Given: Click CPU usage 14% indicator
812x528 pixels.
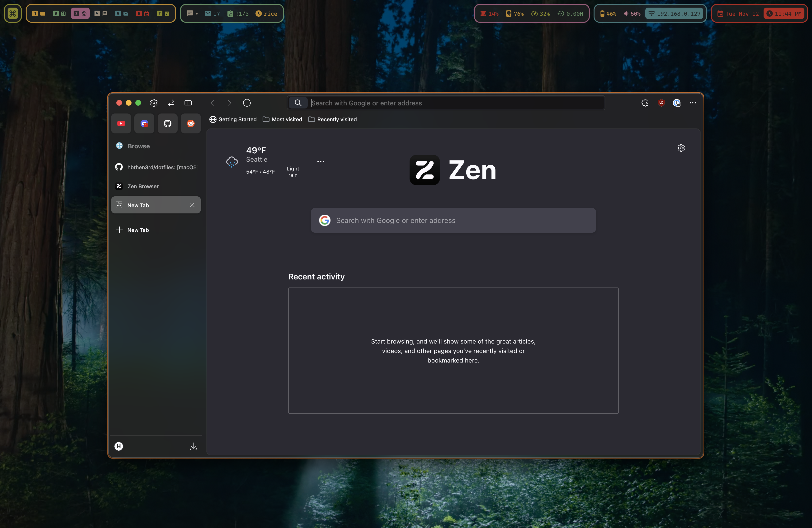Looking at the screenshot, I should [x=489, y=14].
